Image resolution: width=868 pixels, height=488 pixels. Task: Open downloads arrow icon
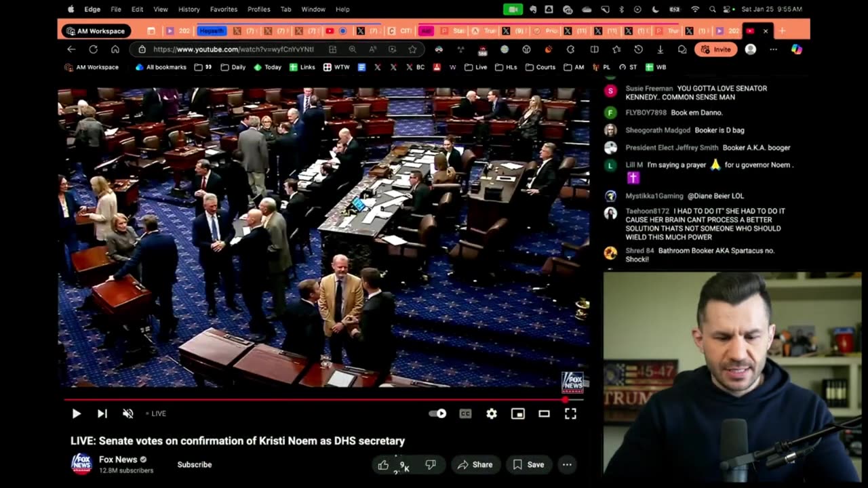(x=660, y=49)
